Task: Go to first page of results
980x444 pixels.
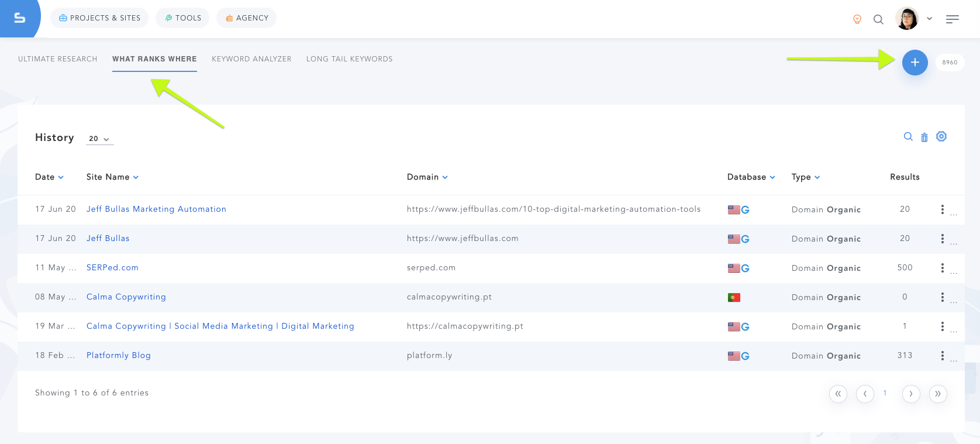Action: [838, 394]
